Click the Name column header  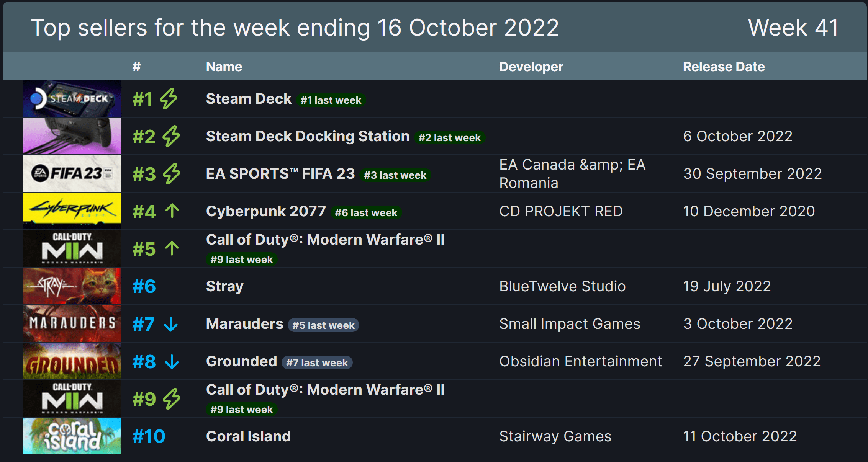(x=224, y=67)
